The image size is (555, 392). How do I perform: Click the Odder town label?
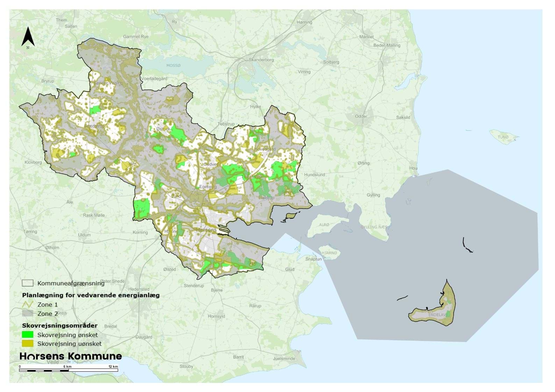click(x=361, y=116)
